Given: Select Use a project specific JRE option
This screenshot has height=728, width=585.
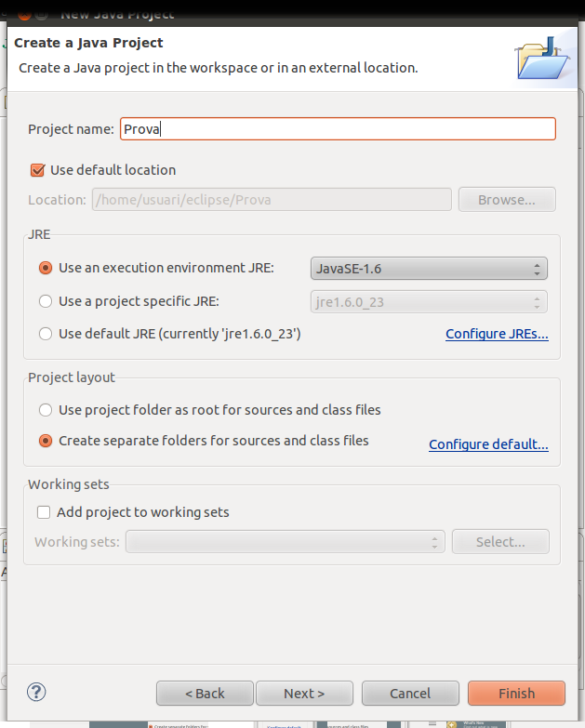Looking at the screenshot, I should (46, 301).
